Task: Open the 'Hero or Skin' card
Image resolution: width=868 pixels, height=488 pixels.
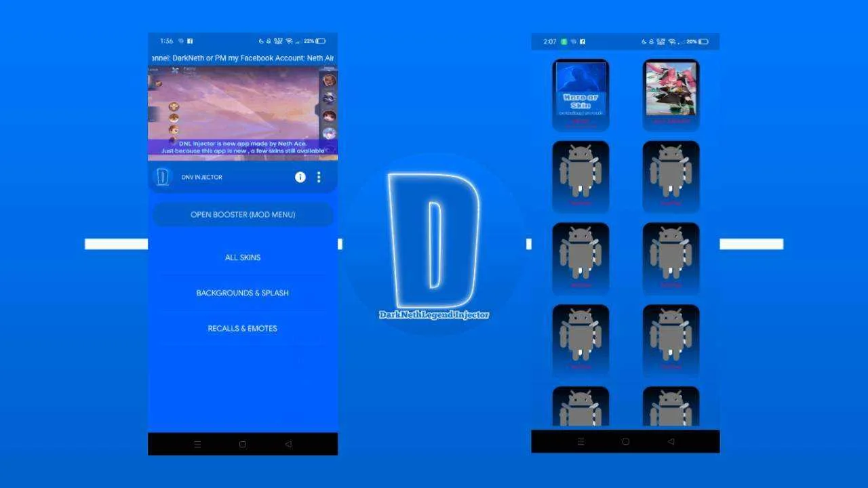Action: point(580,94)
